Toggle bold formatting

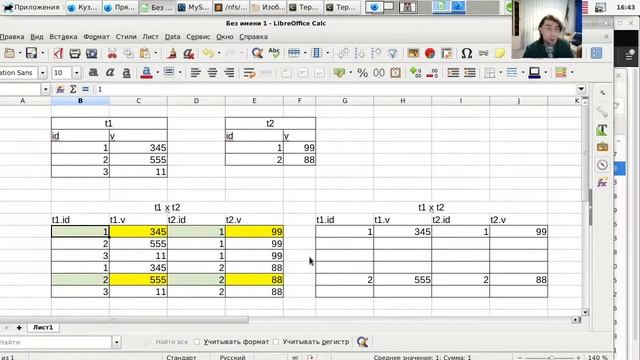tap(93, 73)
